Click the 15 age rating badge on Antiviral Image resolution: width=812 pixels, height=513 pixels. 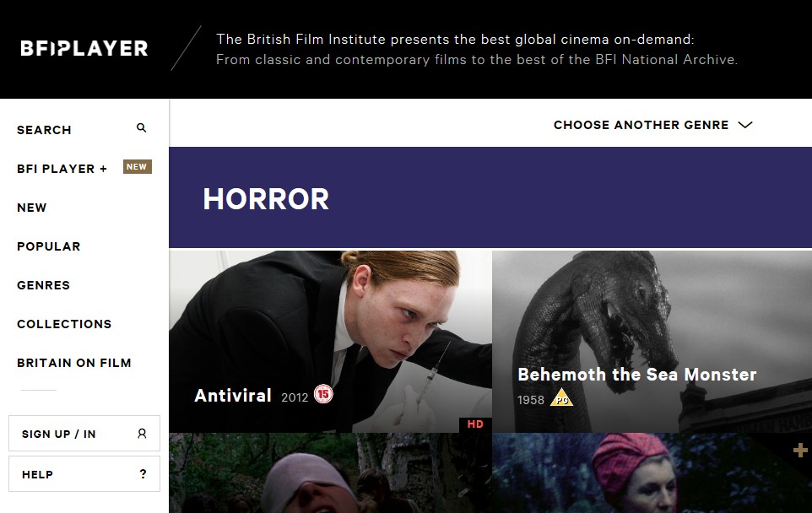[x=323, y=394]
